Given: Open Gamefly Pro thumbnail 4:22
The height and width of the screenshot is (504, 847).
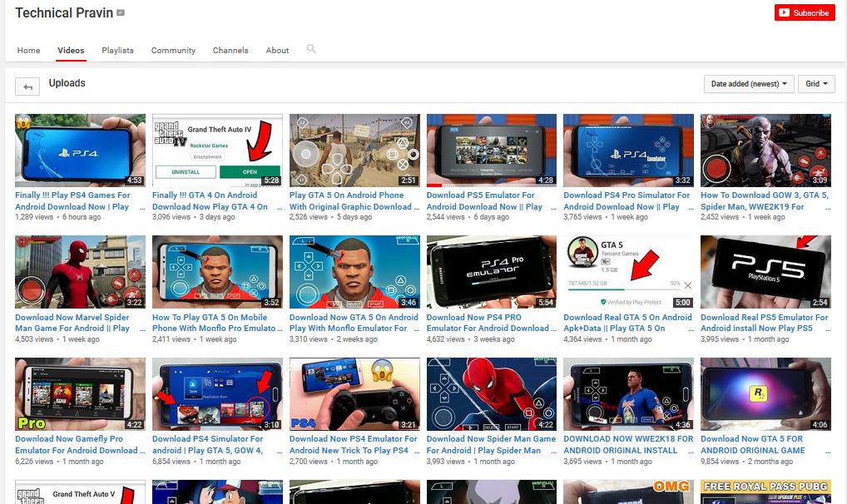Looking at the screenshot, I should (80, 393).
